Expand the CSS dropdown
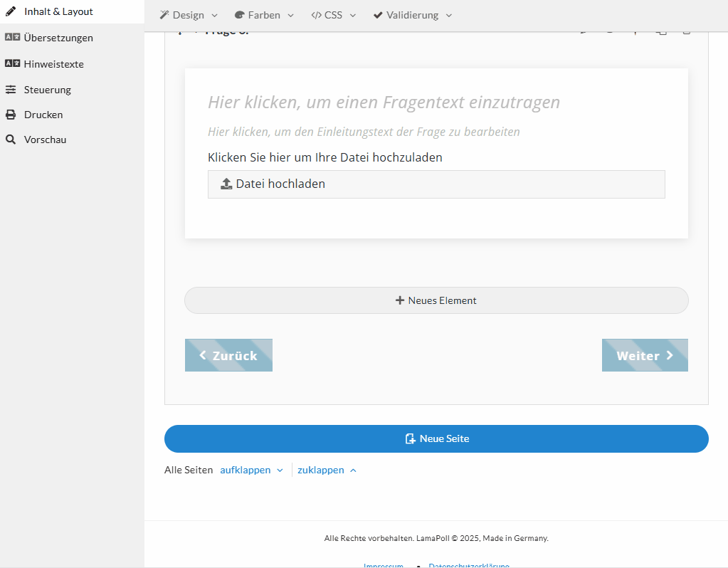Screen dimensions: 728x568 tap(333, 15)
